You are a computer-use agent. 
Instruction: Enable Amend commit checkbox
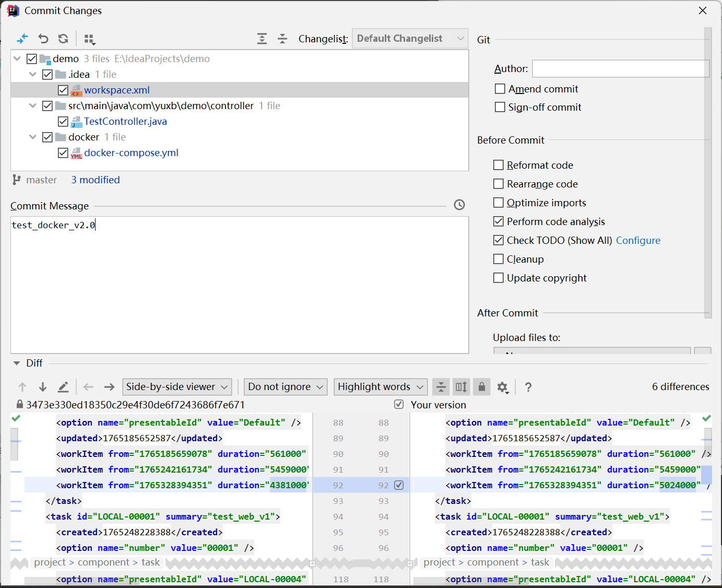[500, 89]
